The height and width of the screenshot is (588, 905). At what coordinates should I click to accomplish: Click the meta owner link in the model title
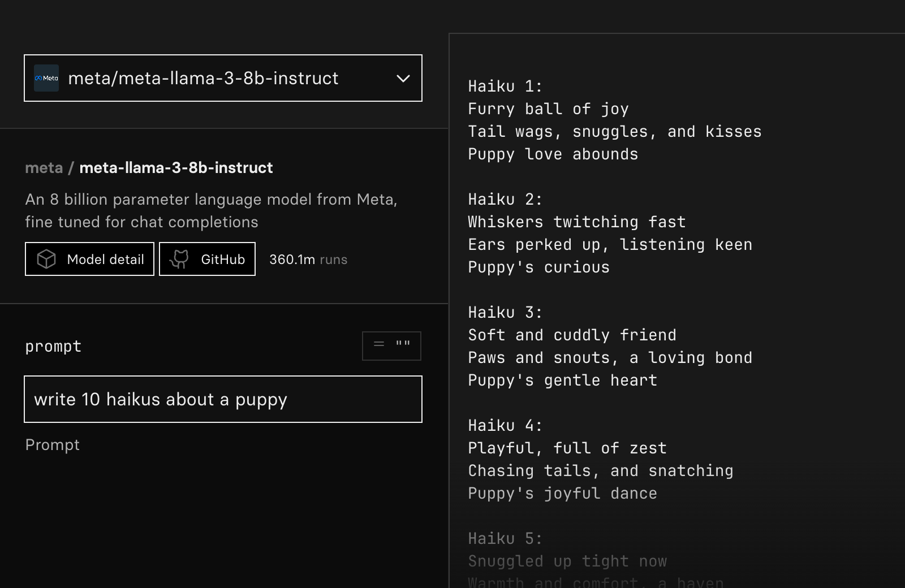[x=44, y=168]
